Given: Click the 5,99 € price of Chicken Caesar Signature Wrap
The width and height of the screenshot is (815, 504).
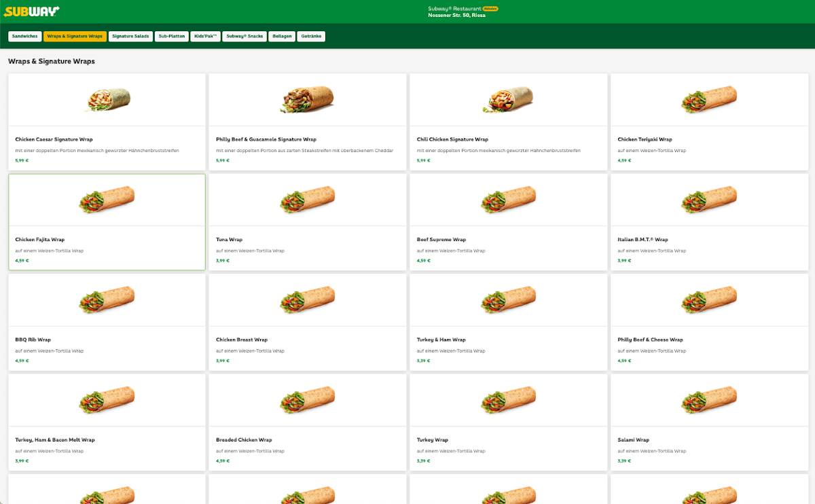Looking at the screenshot, I should click(x=22, y=161).
